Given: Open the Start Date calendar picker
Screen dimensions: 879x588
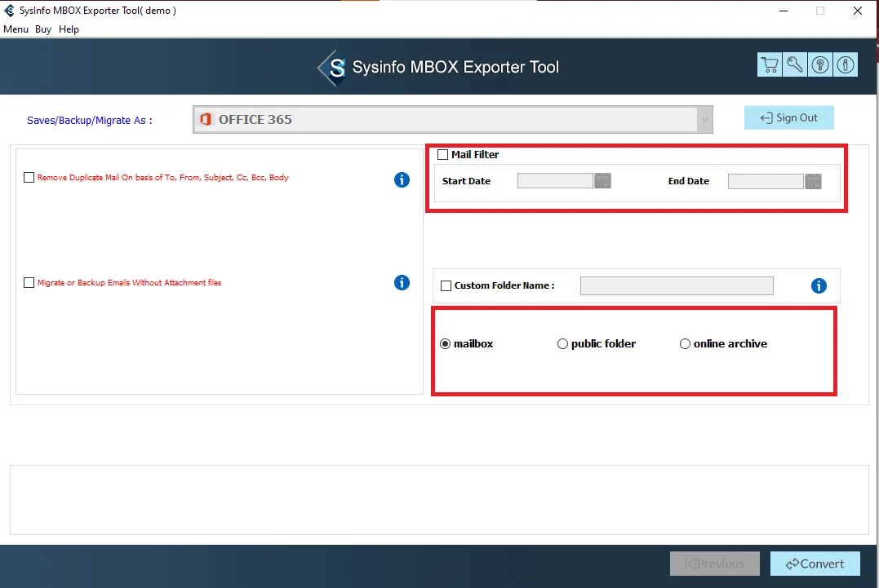Looking at the screenshot, I should [602, 181].
